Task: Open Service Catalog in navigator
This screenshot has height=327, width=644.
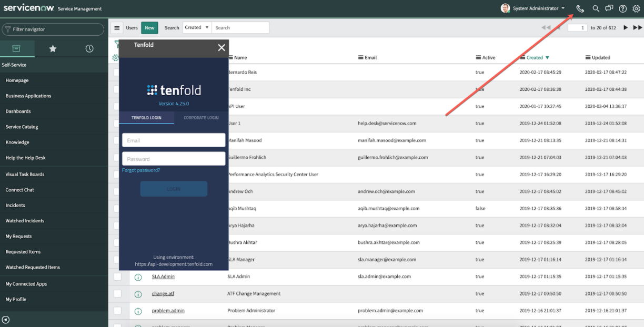Action: coord(22,127)
